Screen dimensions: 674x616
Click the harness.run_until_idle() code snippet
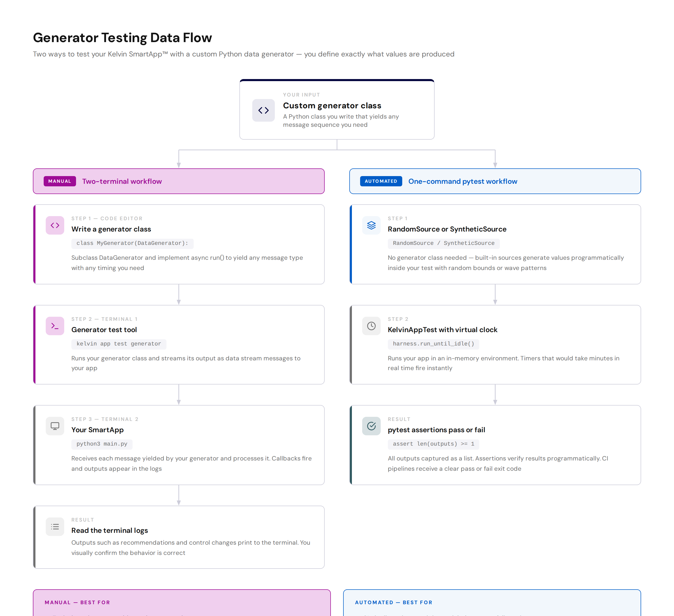433,344
